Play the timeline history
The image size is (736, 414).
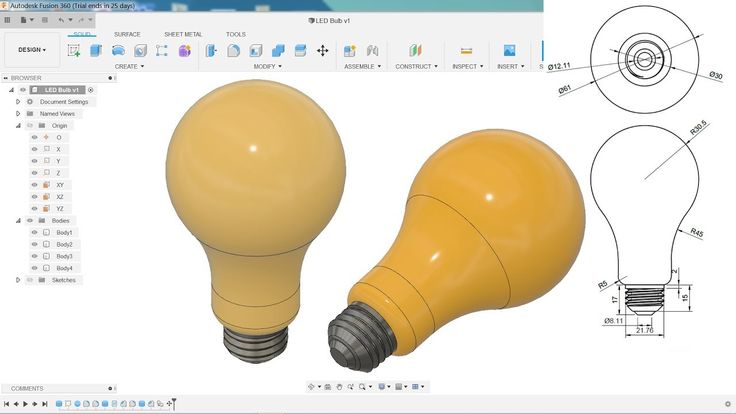point(25,404)
